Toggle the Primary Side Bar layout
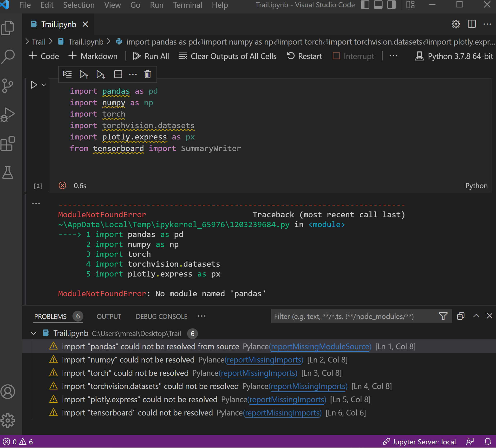The width and height of the screenshot is (496, 448). coord(365,5)
